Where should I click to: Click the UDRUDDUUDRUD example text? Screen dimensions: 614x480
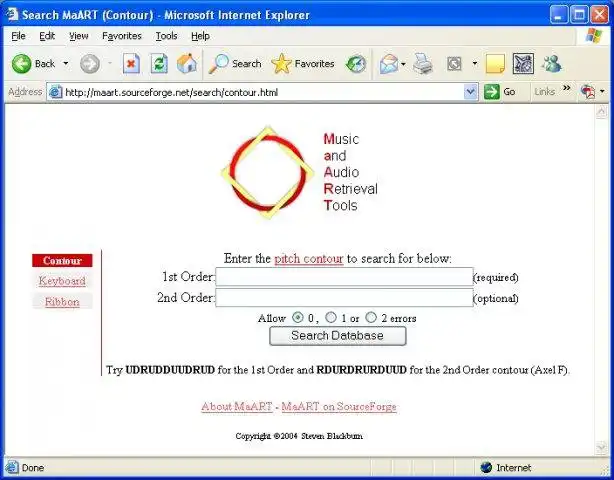(170, 370)
